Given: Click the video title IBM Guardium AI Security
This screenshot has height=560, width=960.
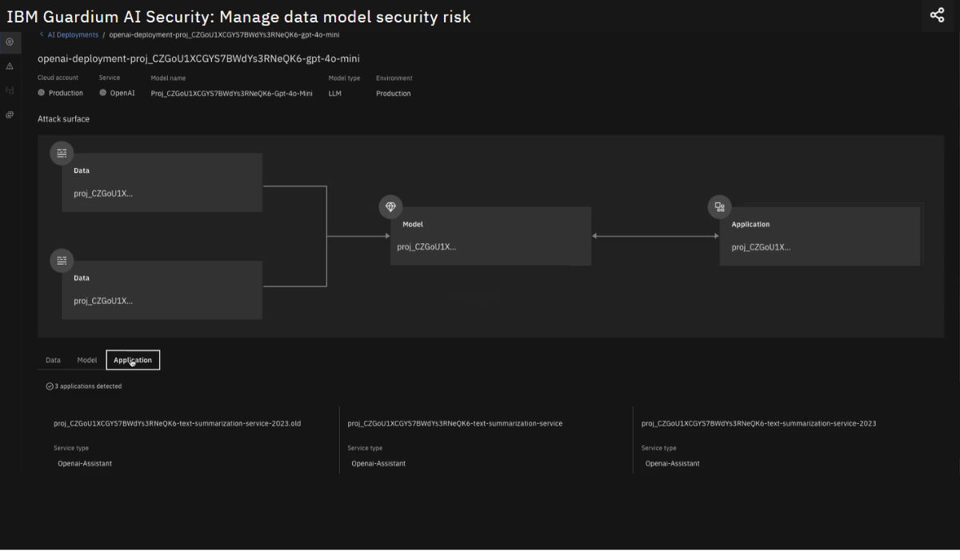Looking at the screenshot, I should coord(238,16).
